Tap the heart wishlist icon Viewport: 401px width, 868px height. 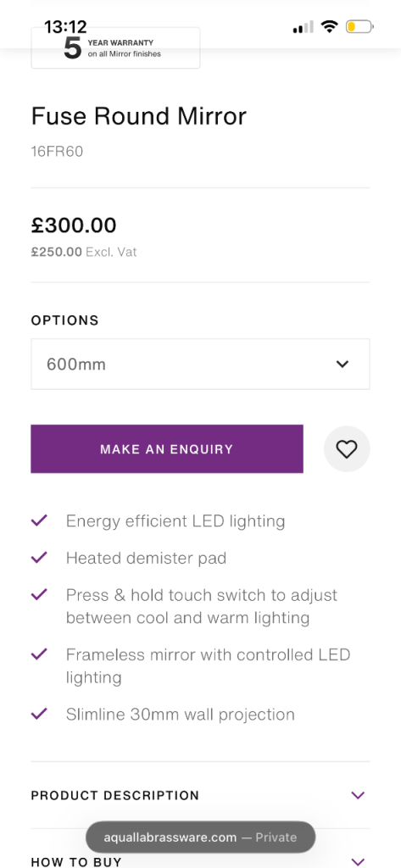pyautogui.click(x=347, y=449)
